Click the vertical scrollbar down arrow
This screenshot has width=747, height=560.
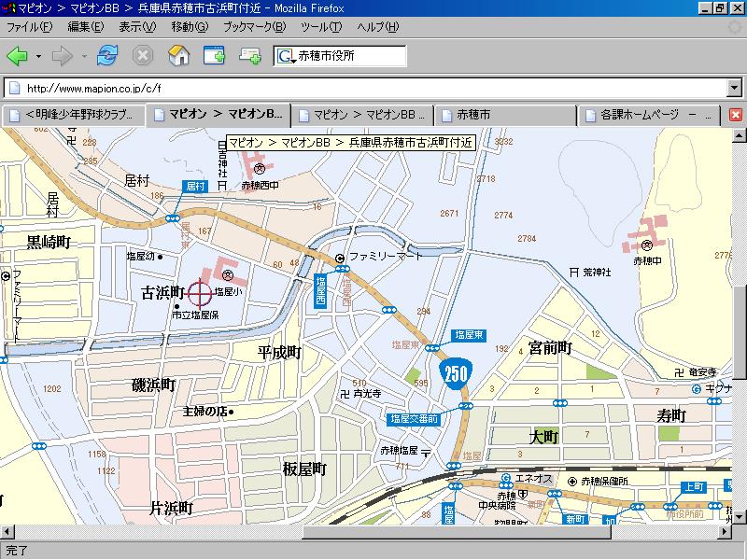click(740, 517)
